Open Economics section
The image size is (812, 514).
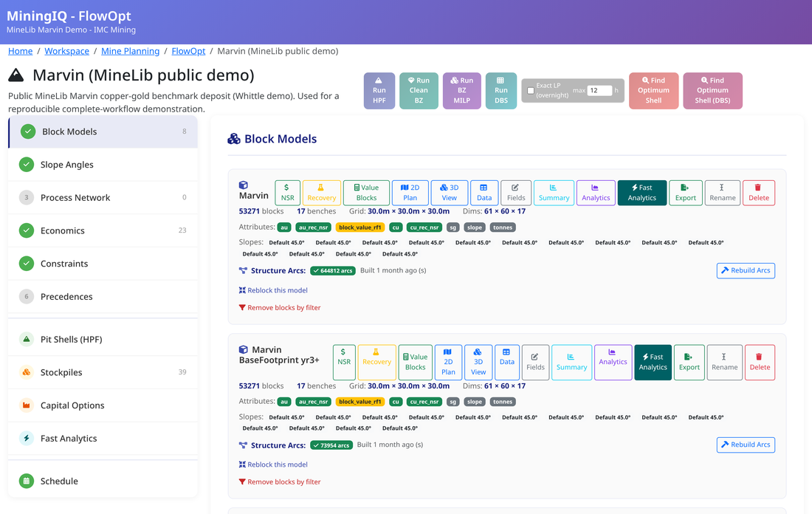[103, 230]
